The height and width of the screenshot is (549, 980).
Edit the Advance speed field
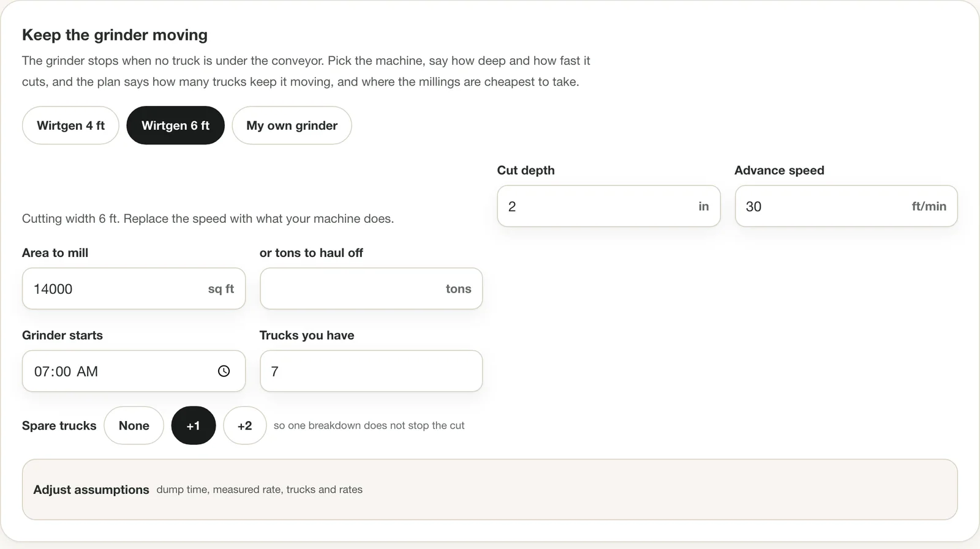click(846, 206)
